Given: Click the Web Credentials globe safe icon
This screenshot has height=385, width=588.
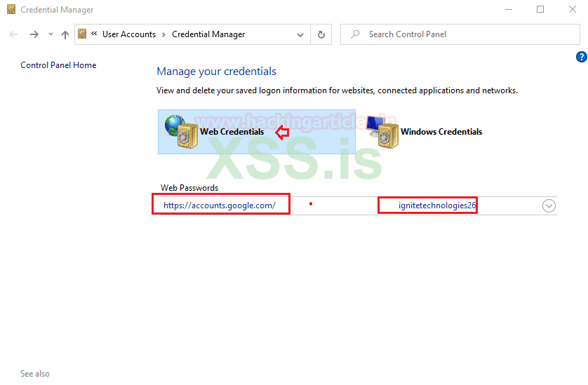Looking at the screenshot, I should coord(181,132).
